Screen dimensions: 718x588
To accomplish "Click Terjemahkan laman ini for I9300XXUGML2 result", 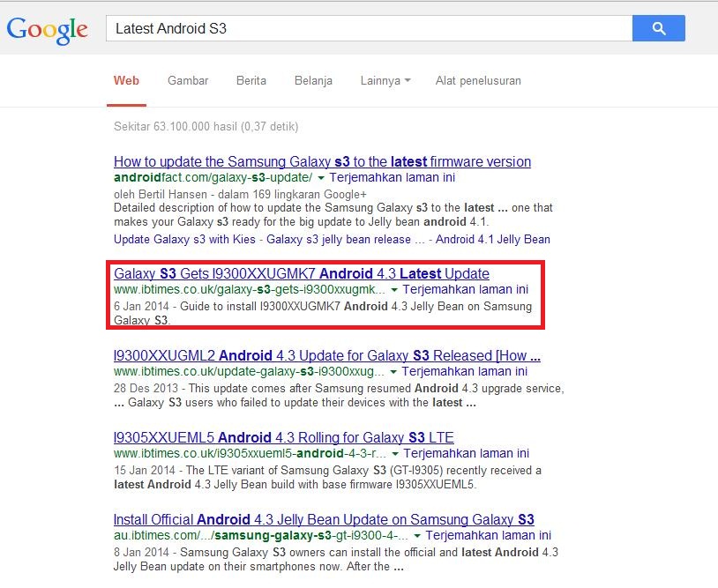I will tap(464, 371).
